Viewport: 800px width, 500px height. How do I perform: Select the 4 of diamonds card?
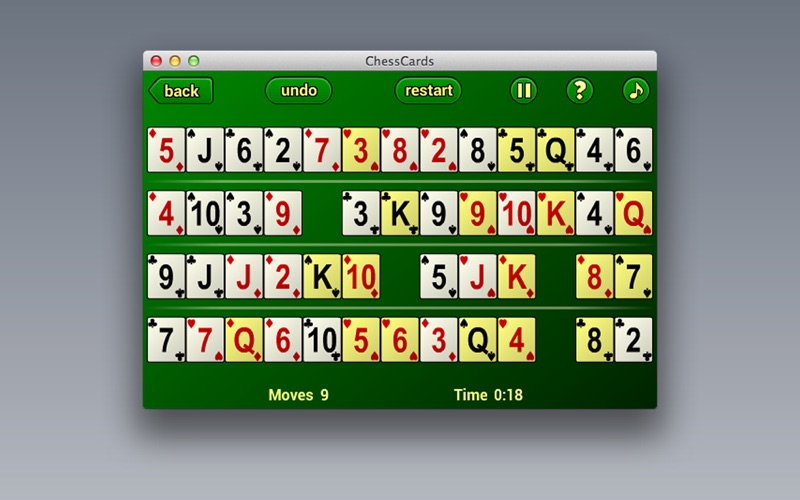click(x=166, y=213)
